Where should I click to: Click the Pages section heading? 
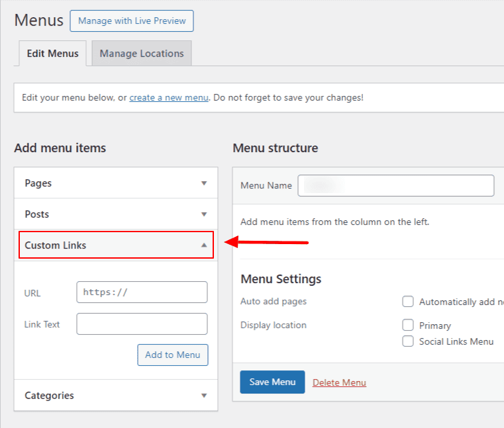(x=38, y=183)
